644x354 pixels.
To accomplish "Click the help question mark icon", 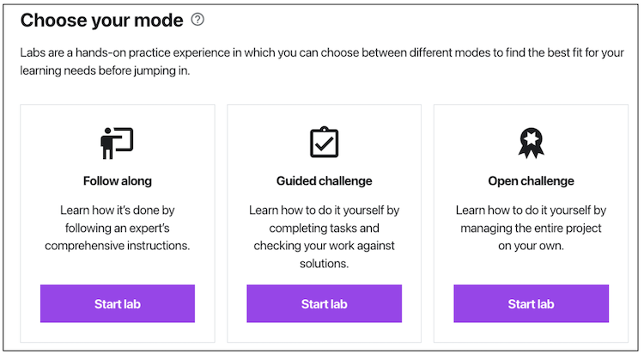I will [x=198, y=19].
